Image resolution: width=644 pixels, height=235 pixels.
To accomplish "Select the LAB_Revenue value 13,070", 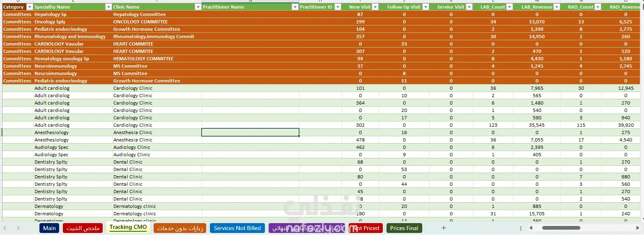I will click(537, 22).
